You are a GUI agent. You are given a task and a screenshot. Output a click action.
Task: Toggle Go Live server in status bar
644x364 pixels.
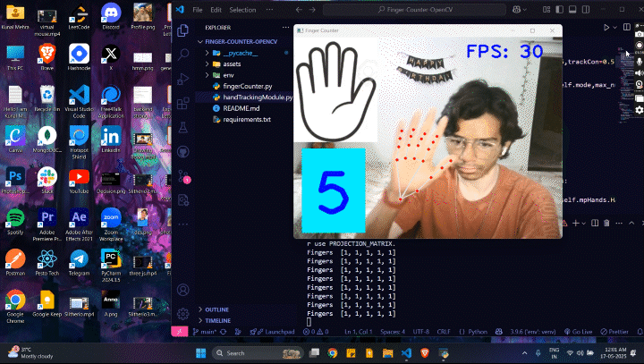point(578,332)
